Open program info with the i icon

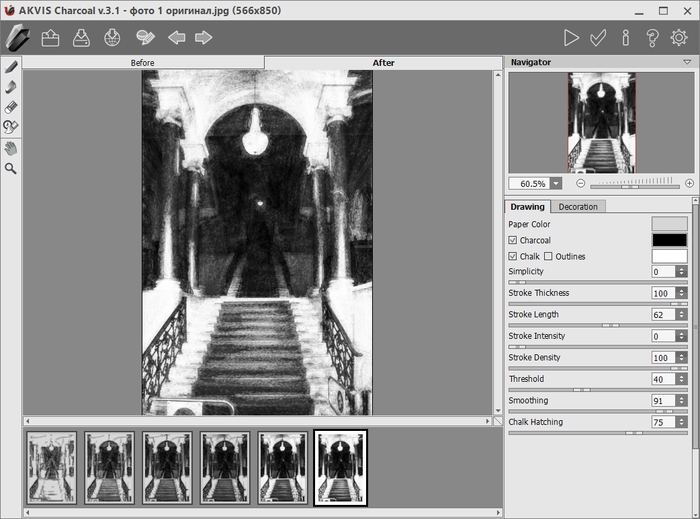click(x=626, y=38)
